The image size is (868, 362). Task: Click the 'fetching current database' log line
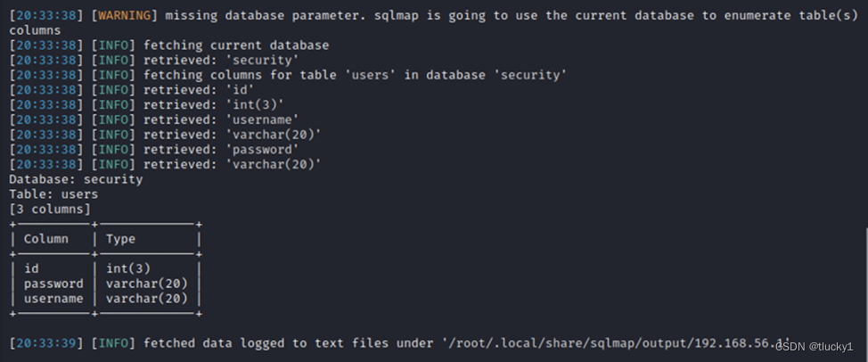(236, 45)
